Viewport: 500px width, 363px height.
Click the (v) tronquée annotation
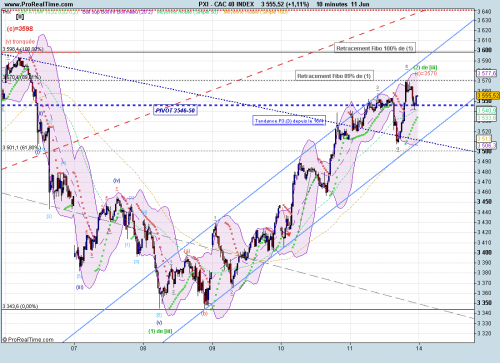(x=20, y=42)
